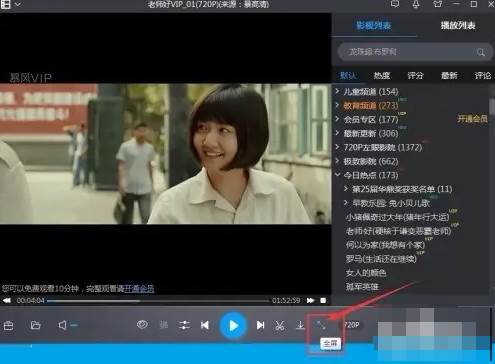
Task: Click the magnifier search icon
Action: pos(480,52)
